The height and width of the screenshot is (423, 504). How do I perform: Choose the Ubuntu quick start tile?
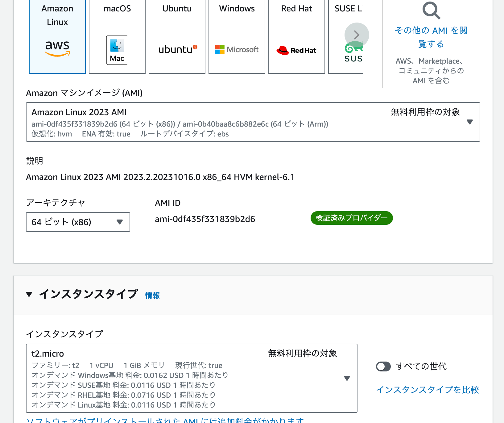(177, 36)
